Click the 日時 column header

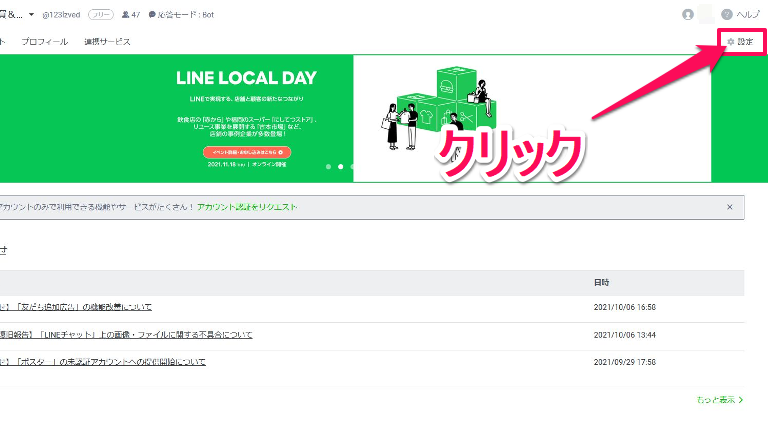pos(601,283)
